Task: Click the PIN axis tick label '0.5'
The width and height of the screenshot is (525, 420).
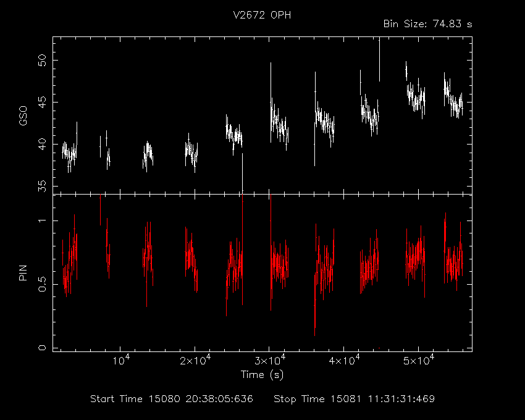Action: (43, 284)
